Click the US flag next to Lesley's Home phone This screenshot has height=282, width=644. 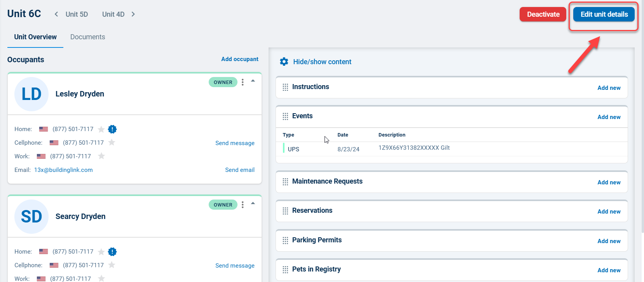(44, 129)
